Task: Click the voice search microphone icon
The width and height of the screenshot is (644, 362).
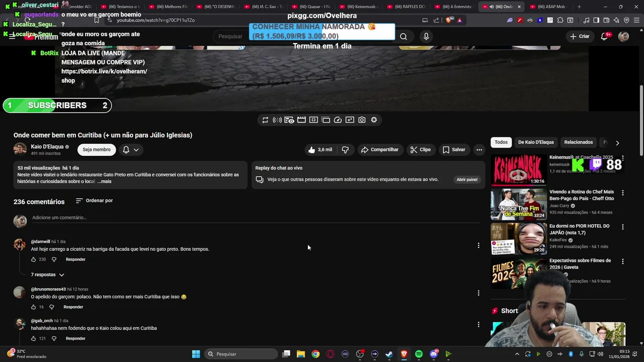Action: 426,37
